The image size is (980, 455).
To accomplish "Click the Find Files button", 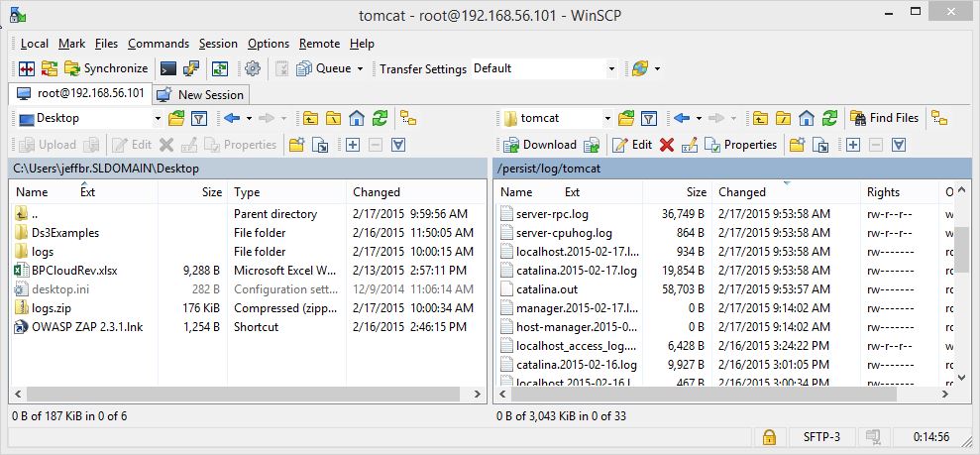I will (x=885, y=118).
